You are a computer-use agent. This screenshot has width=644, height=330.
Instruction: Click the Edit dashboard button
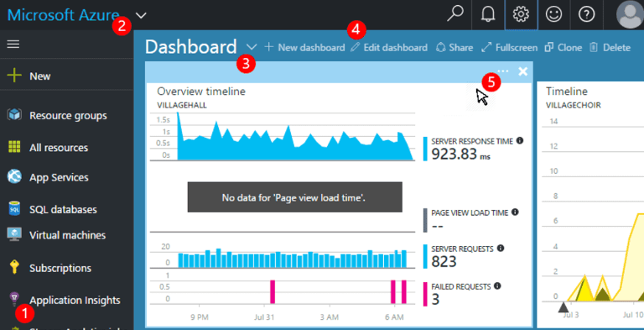tap(389, 48)
